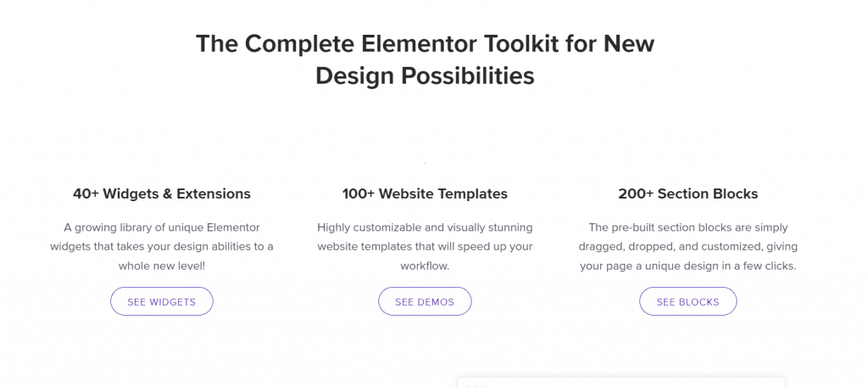
Task: Click the 'The pre-built section blocks are simply' line
Action: pyautogui.click(x=688, y=228)
